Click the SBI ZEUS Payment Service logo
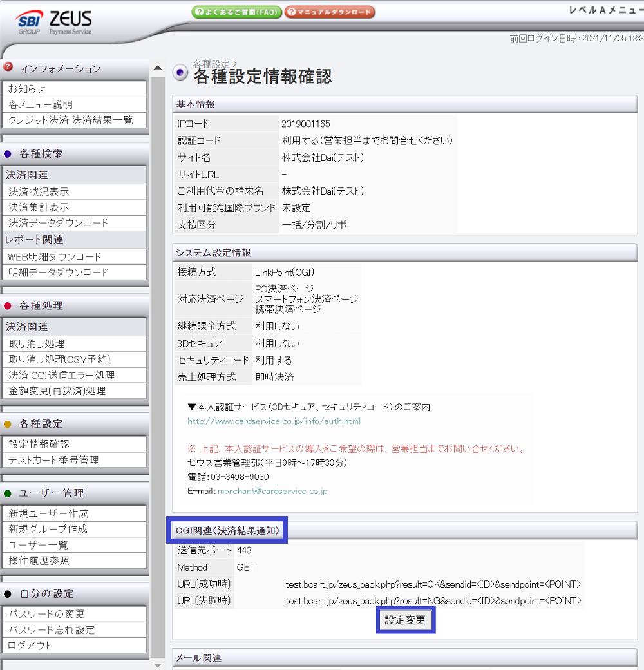The width and height of the screenshot is (644, 670). 53,22
